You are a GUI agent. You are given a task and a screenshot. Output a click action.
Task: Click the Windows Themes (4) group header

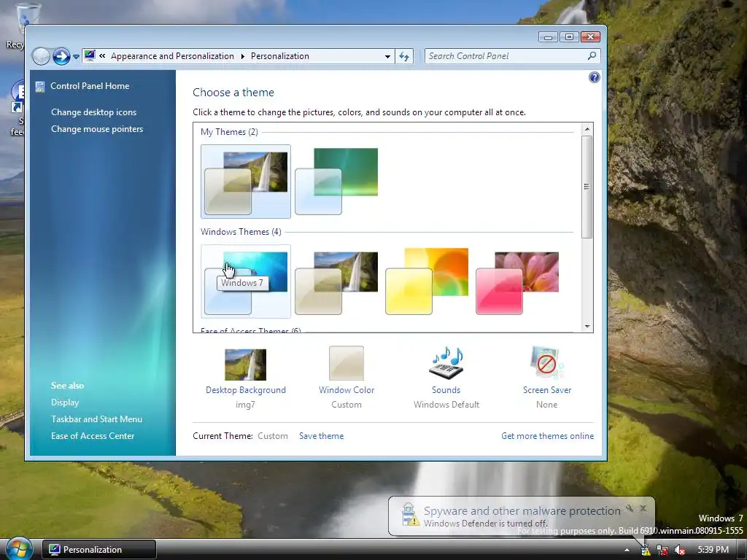click(x=241, y=232)
